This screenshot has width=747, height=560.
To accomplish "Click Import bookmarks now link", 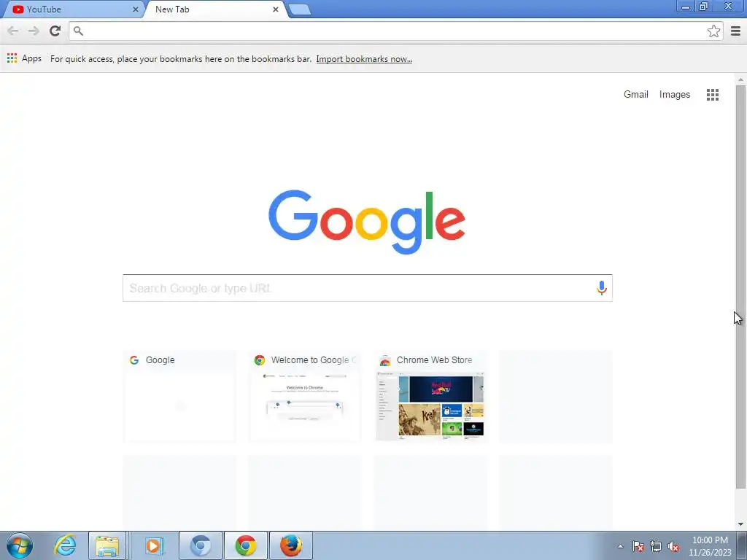I will tap(364, 59).
